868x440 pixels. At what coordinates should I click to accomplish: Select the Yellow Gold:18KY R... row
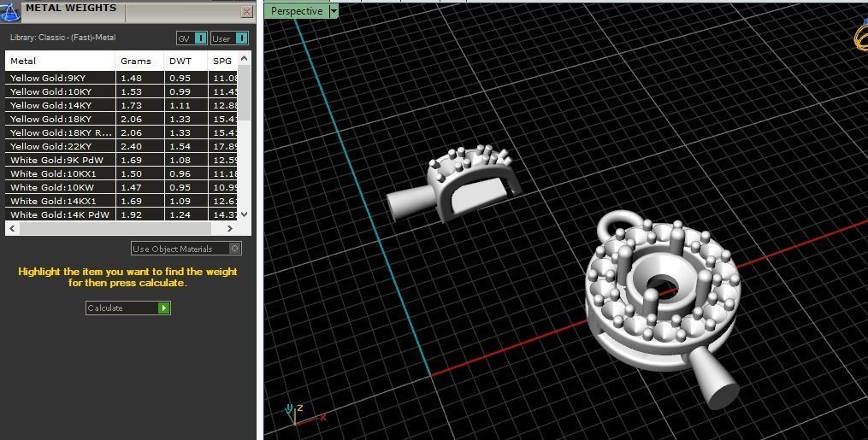pyautogui.click(x=121, y=132)
